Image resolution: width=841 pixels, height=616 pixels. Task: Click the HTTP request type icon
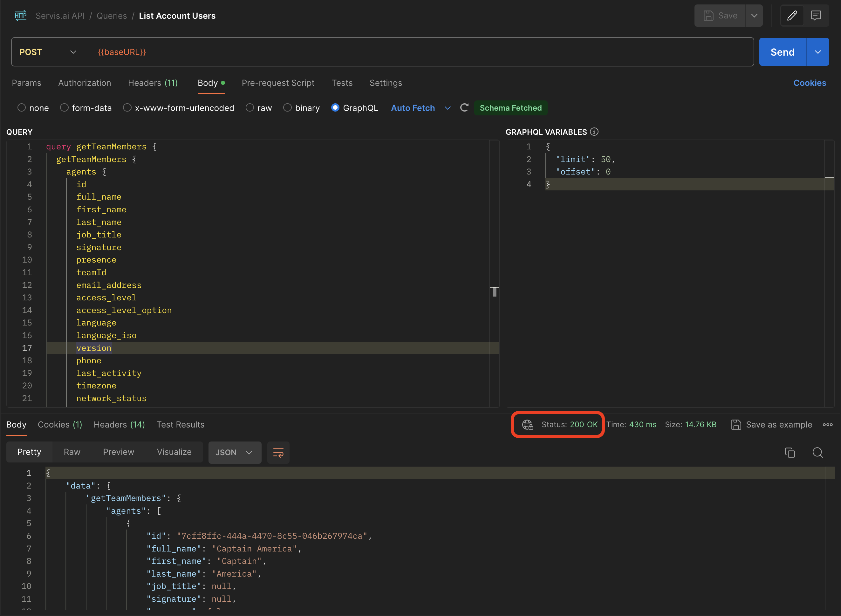click(x=21, y=16)
